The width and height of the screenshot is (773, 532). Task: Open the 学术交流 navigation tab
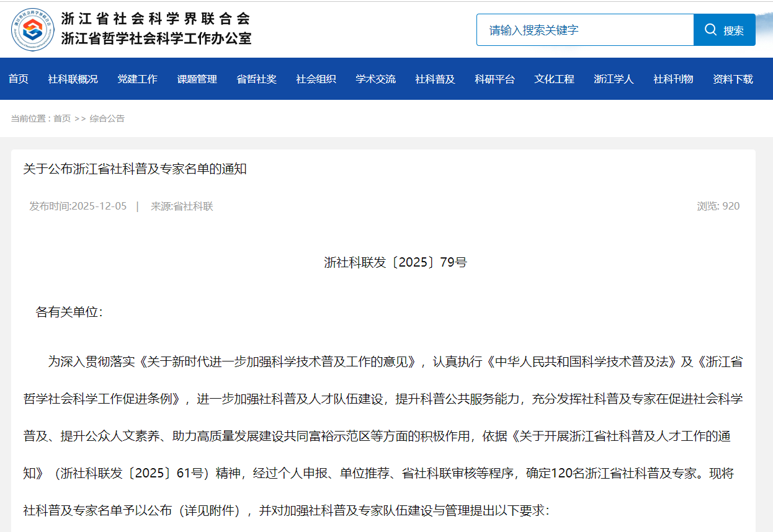pyautogui.click(x=375, y=79)
